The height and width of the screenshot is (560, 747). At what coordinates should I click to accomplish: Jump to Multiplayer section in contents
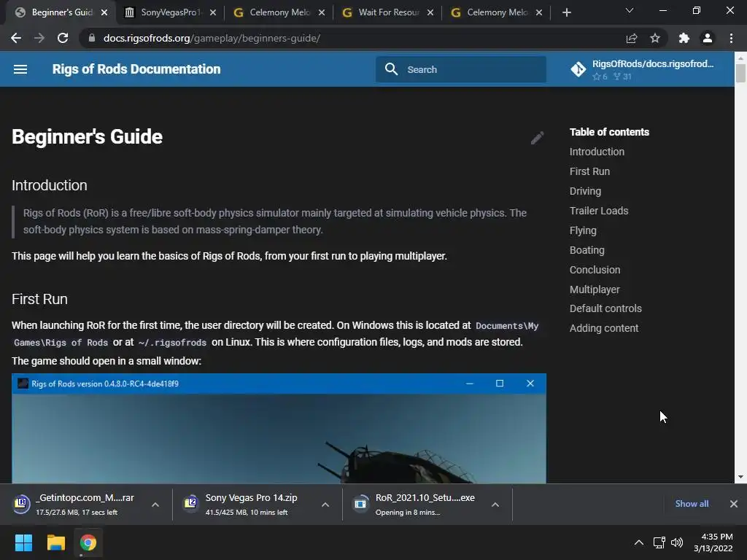pyautogui.click(x=595, y=289)
